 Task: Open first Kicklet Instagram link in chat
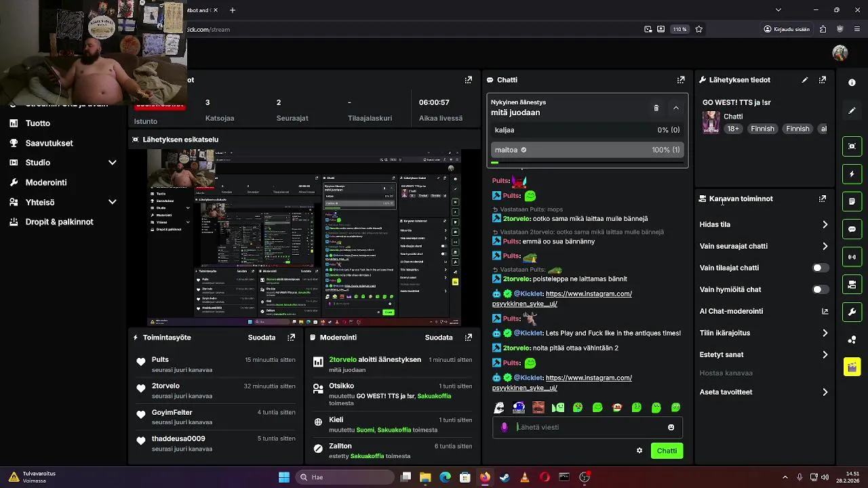[x=561, y=299]
